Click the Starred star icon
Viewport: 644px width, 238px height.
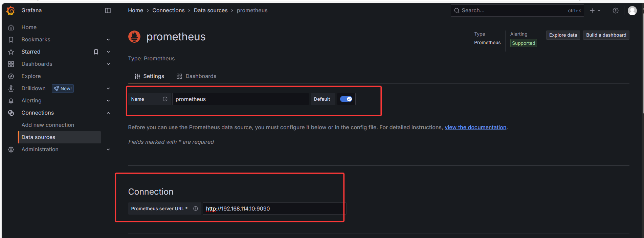click(11, 52)
